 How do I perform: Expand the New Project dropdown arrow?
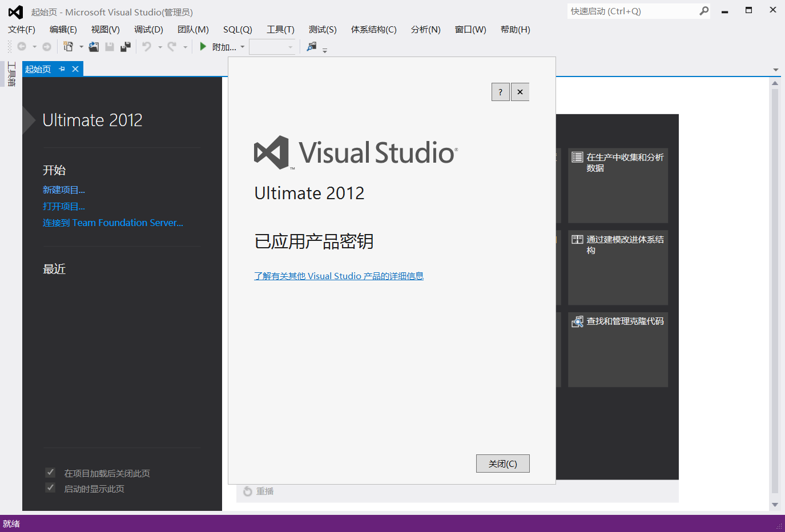pyautogui.click(x=81, y=47)
